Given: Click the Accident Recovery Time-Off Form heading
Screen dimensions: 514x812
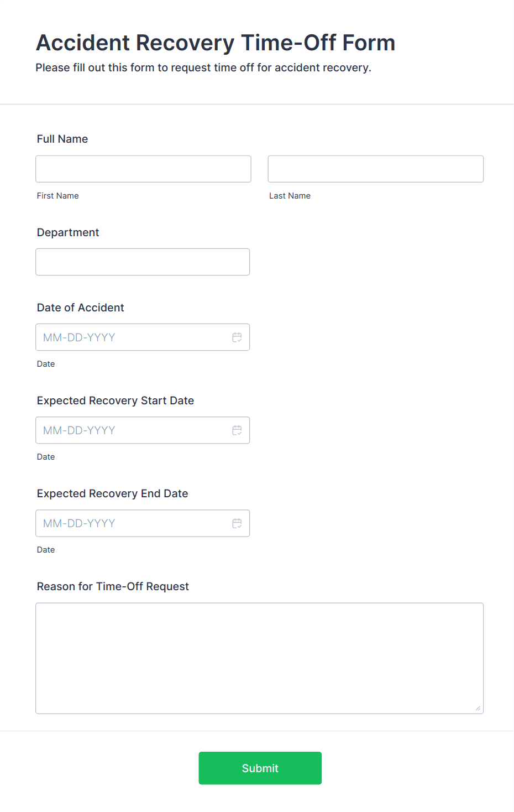Looking at the screenshot, I should 216,43.
